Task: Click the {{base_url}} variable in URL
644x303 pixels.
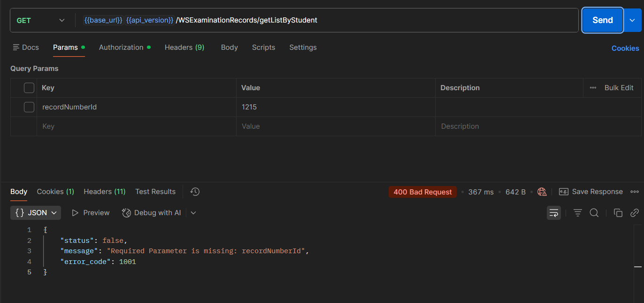Action: point(103,20)
